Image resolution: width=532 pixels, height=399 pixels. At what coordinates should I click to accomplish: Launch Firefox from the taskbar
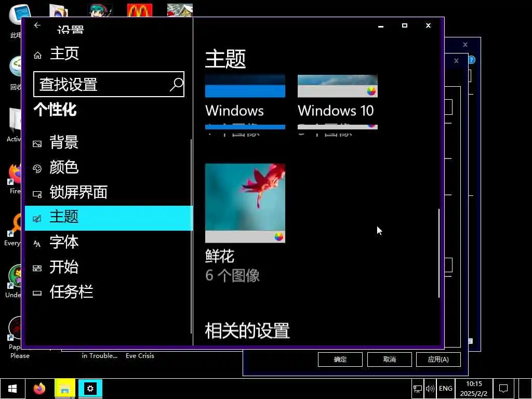[39, 389]
